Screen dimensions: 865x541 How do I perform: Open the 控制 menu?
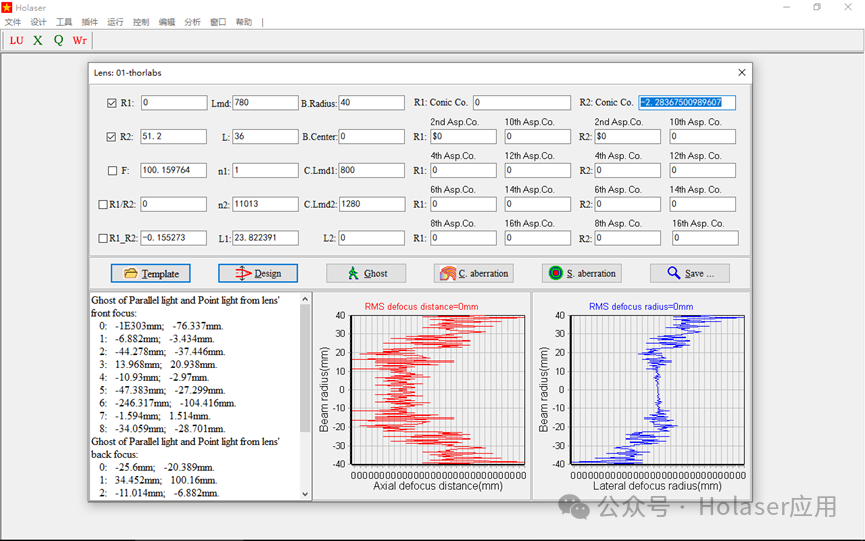(141, 22)
